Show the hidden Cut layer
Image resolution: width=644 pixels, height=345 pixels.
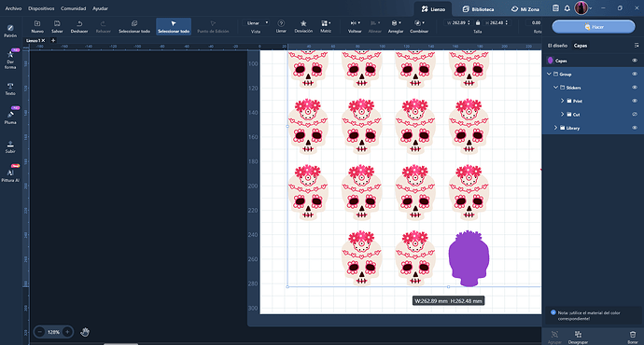click(634, 115)
